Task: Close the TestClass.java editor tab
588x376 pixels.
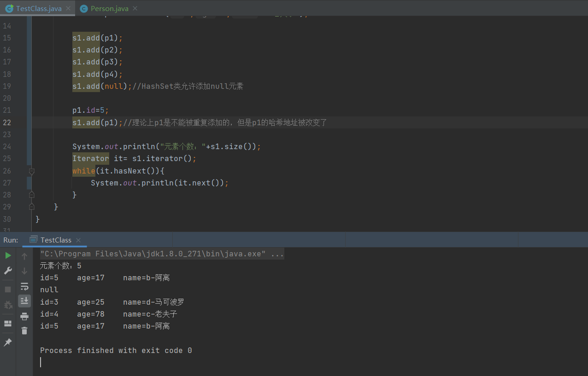Action: click(x=68, y=8)
